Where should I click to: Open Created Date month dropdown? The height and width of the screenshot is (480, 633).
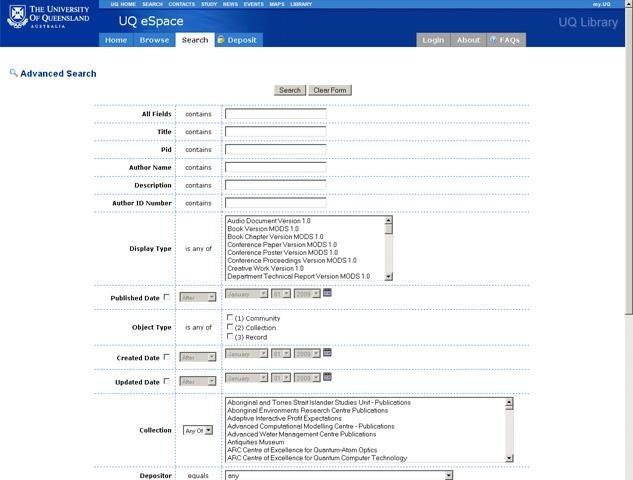pyautogui.click(x=246, y=354)
